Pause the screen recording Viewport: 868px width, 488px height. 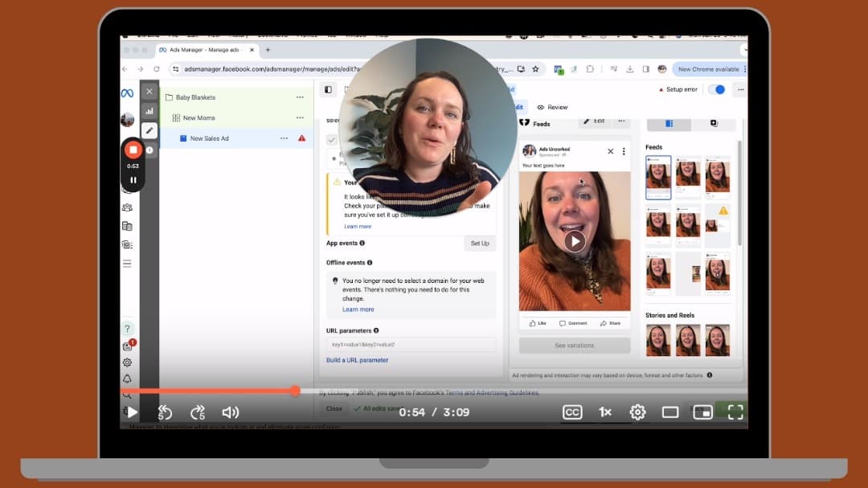(133, 180)
